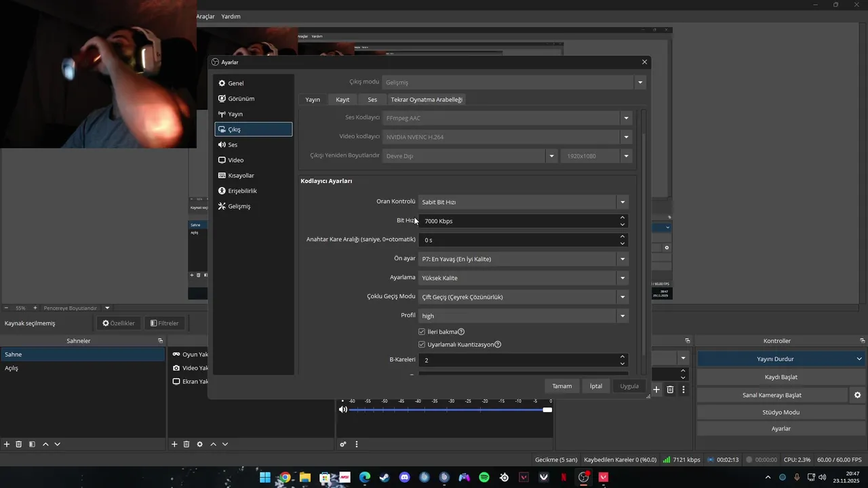Open transition properties three-dot menu
868x488 pixels.
coord(684,390)
